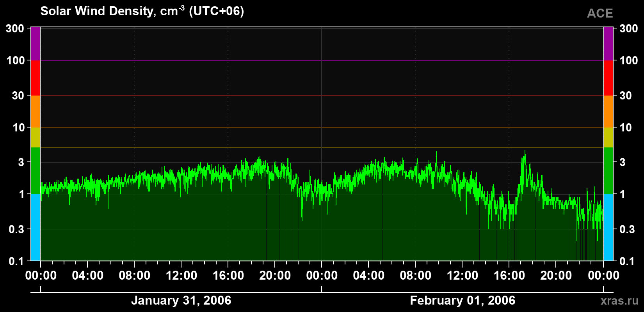Click the 20:00 tick label on February 01
644x312 pixels.
pos(556,275)
